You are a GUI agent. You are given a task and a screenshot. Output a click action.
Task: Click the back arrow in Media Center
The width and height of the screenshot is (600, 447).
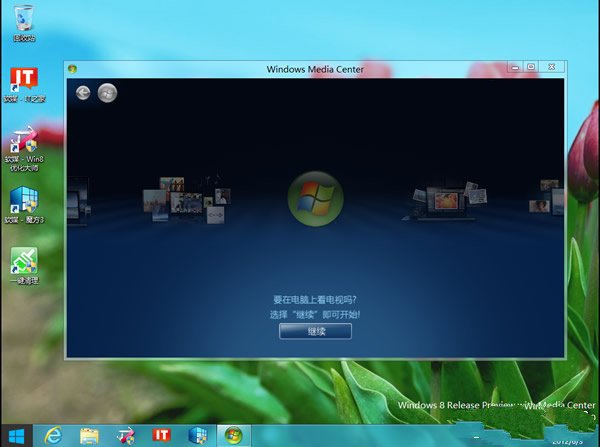pos(83,93)
